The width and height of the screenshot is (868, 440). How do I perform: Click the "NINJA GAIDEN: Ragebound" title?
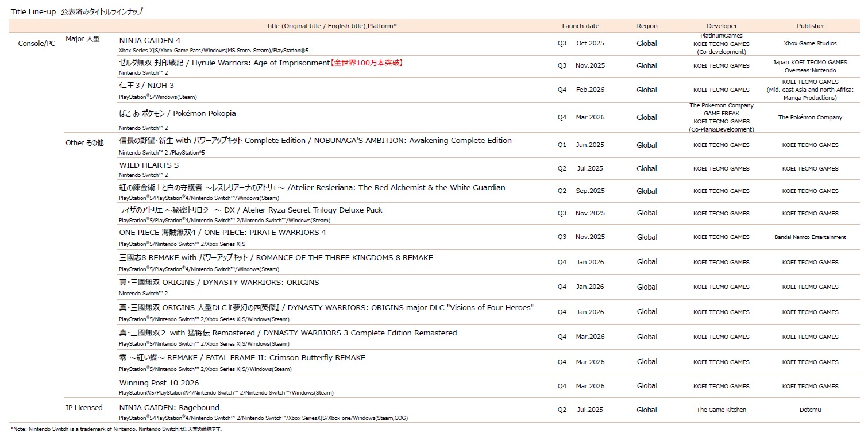[169, 408]
